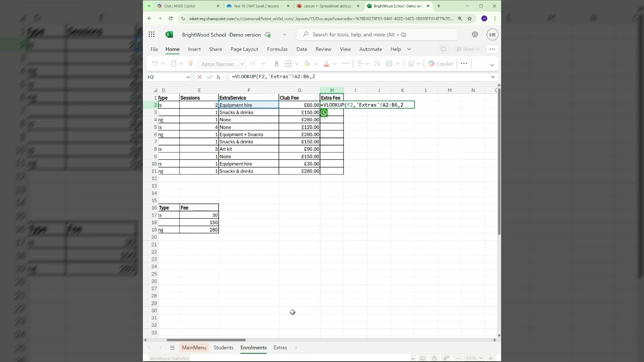
Task: Click the text alignment icon
Action: pos(360,64)
